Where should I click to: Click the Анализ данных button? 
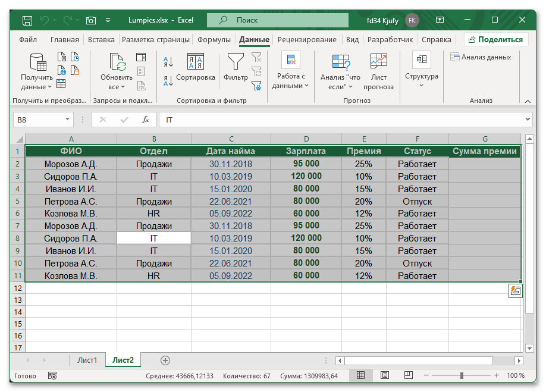[x=481, y=57]
